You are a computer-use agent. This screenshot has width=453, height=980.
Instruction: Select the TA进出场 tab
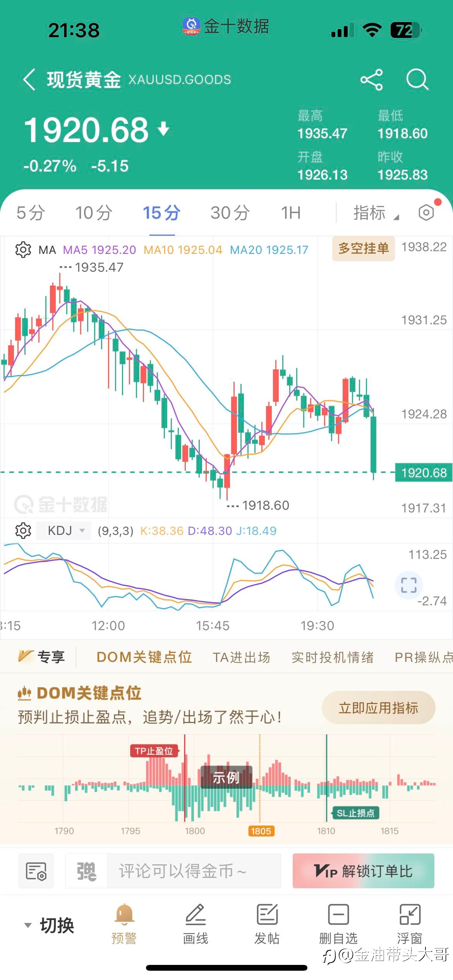point(242,657)
